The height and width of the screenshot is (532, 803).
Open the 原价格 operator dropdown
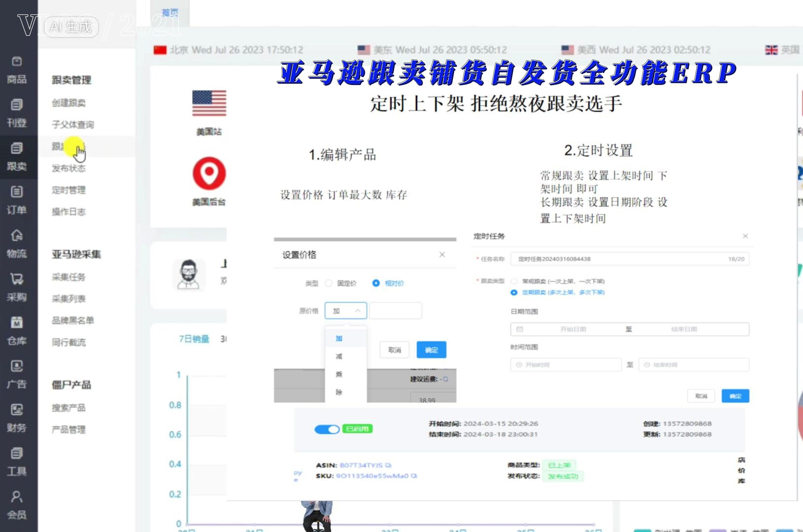coord(346,310)
